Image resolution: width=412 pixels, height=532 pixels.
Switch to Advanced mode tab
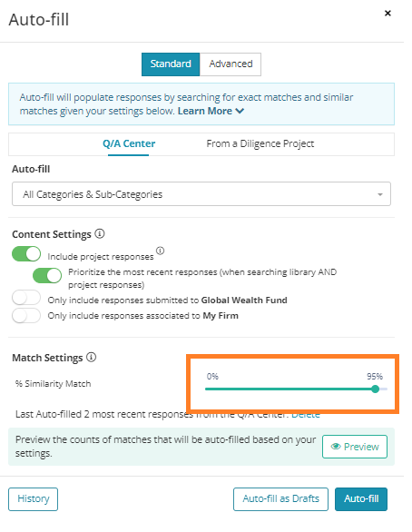coord(231,64)
